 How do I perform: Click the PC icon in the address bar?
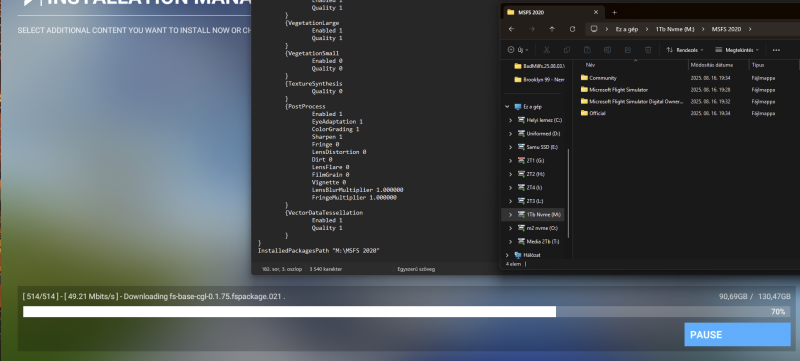pyautogui.click(x=594, y=29)
